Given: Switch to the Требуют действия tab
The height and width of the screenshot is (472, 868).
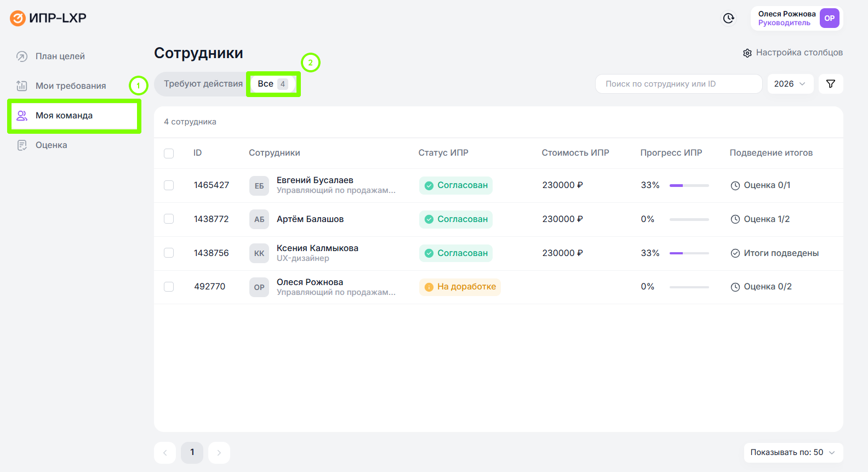Looking at the screenshot, I should coord(203,84).
